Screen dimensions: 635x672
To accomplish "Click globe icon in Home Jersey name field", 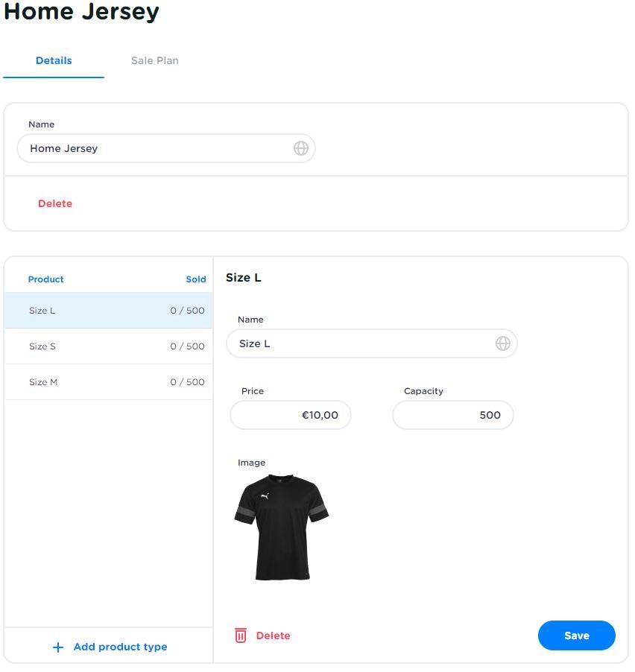I will click(x=301, y=148).
